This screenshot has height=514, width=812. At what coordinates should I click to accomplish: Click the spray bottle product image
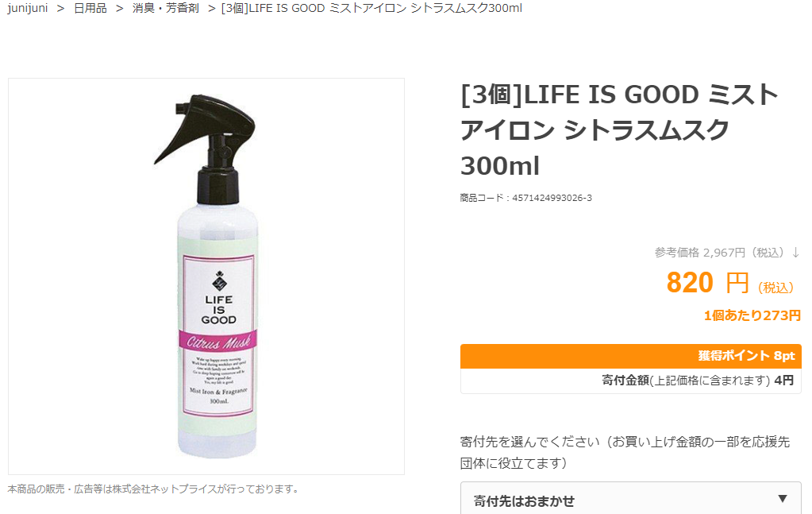(x=206, y=276)
